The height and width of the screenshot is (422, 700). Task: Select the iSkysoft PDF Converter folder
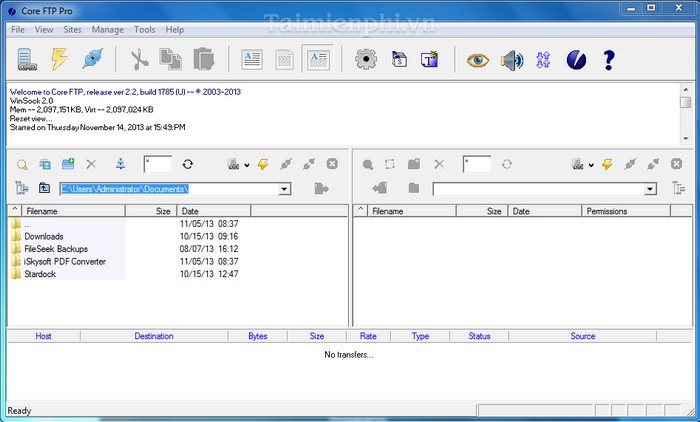[65, 261]
